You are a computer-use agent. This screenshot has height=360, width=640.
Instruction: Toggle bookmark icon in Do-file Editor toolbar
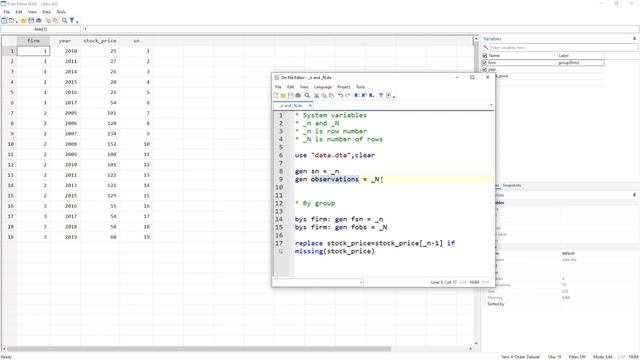pyautogui.click(x=356, y=95)
